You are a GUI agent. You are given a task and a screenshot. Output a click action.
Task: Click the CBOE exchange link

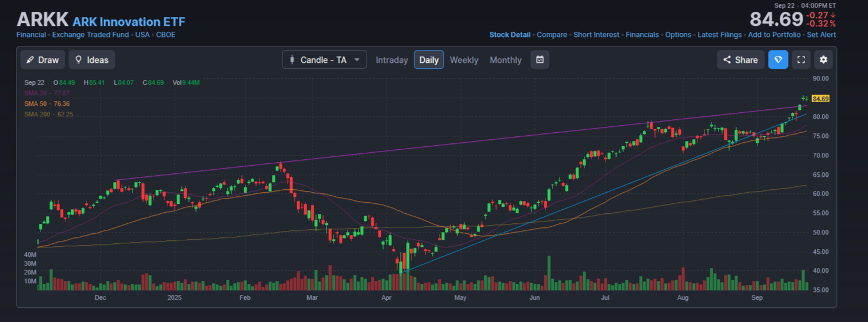(165, 35)
